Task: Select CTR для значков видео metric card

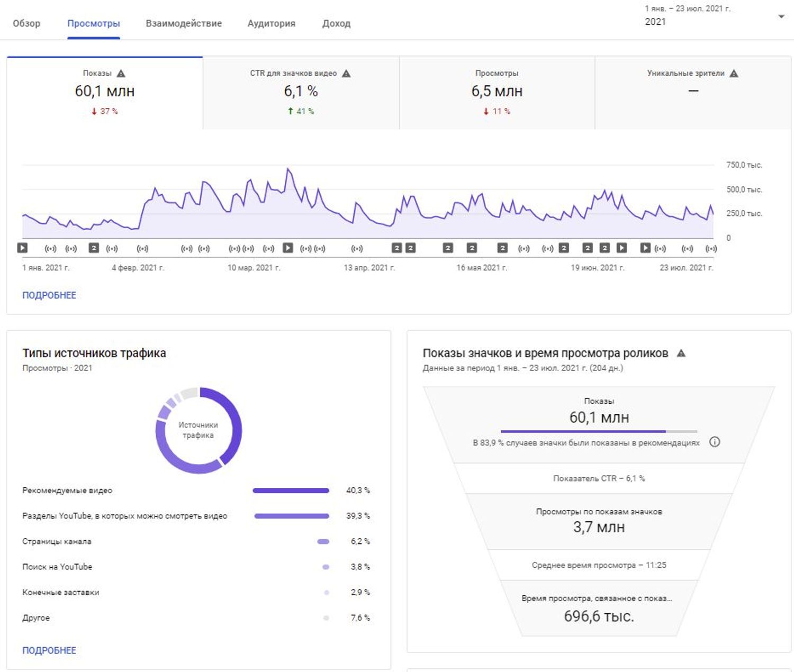Action: 301,93
